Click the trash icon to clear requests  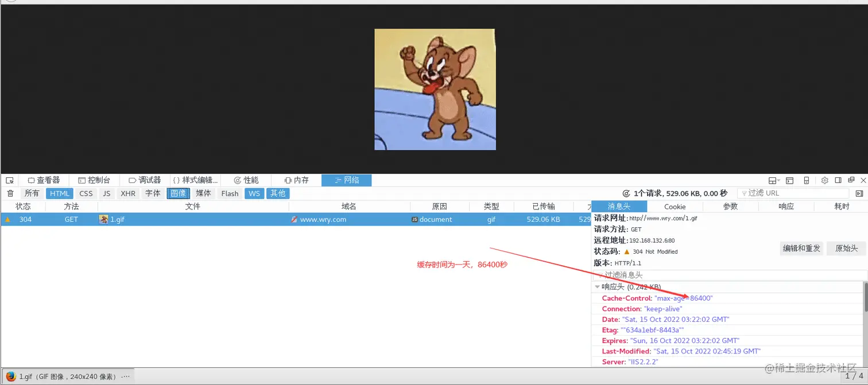(x=10, y=193)
